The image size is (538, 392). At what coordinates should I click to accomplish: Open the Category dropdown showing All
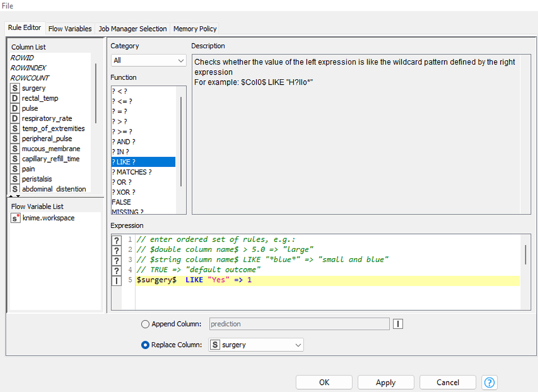click(x=148, y=60)
